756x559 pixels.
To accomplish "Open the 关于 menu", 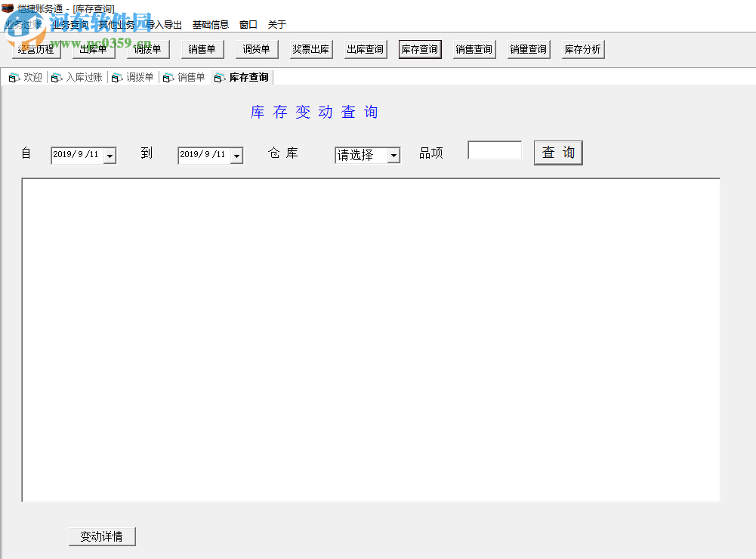I will pyautogui.click(x=276, y=25).
